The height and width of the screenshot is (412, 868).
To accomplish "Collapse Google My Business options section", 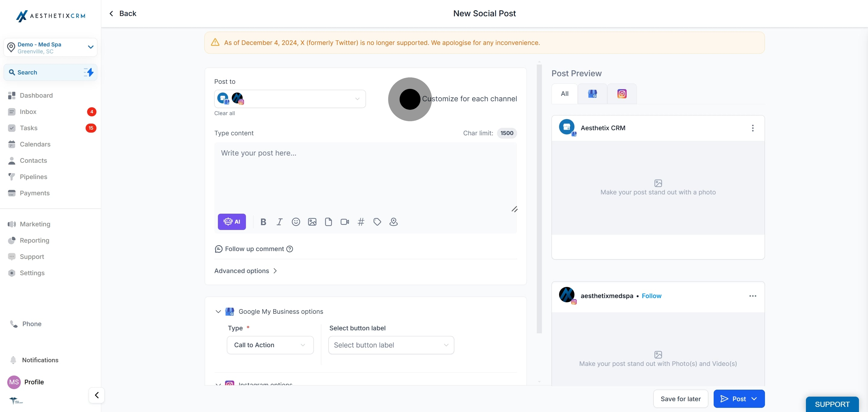I will coord(218,312).
